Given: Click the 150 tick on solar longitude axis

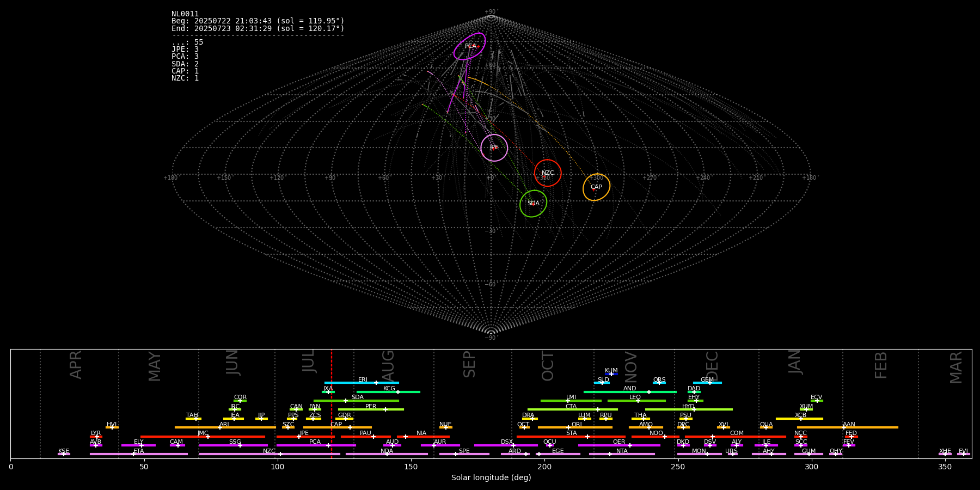Looking at the screenshot, I should [411, 467].
